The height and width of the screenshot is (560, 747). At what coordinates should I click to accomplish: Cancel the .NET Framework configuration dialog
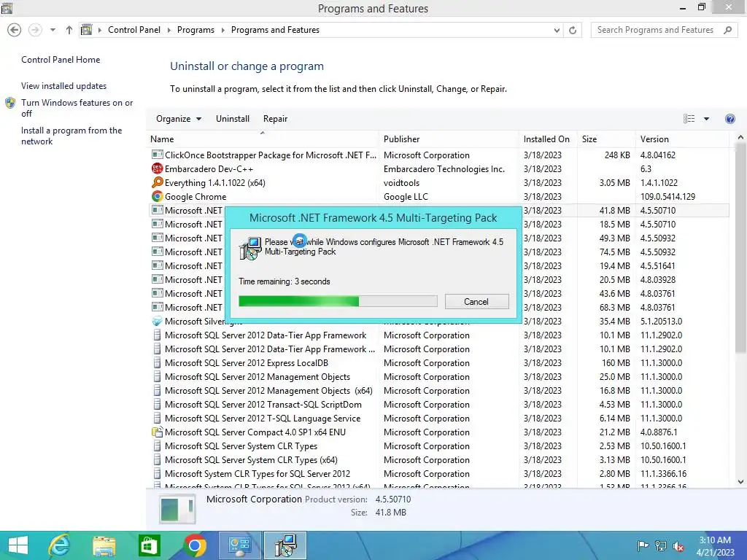476,301
